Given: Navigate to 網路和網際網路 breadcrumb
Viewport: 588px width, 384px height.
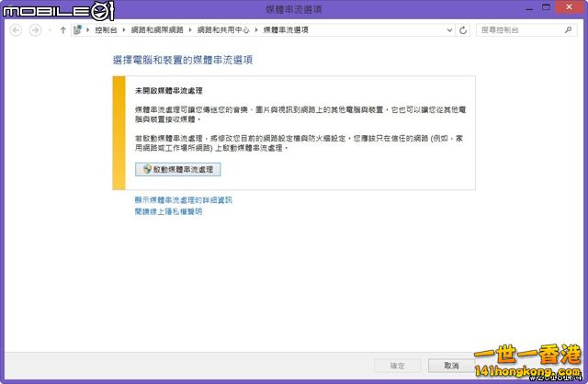Looking at the screenshot, I should pos(158,30).
